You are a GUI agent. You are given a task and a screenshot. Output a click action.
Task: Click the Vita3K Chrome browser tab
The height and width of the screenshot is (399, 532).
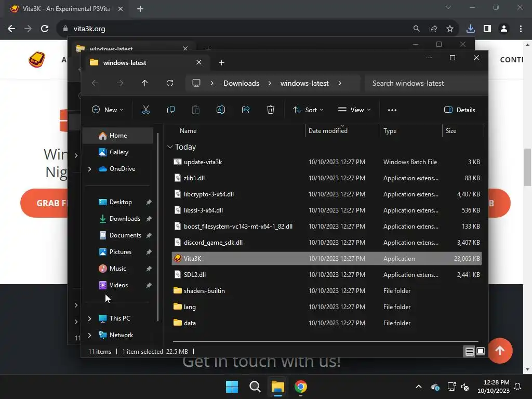[66, 9]
